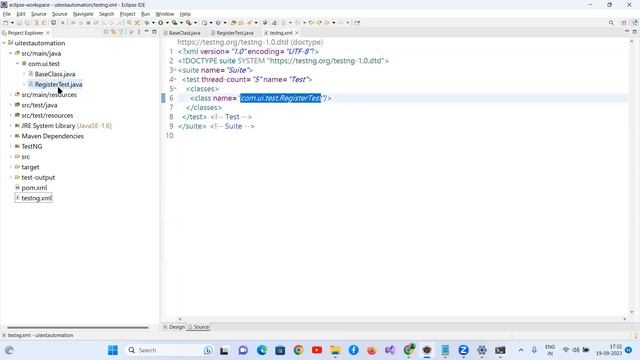640x360 pixels.
Task: Click the magnifier Search icon in top right toolbar
Action: tap(611, 23)
